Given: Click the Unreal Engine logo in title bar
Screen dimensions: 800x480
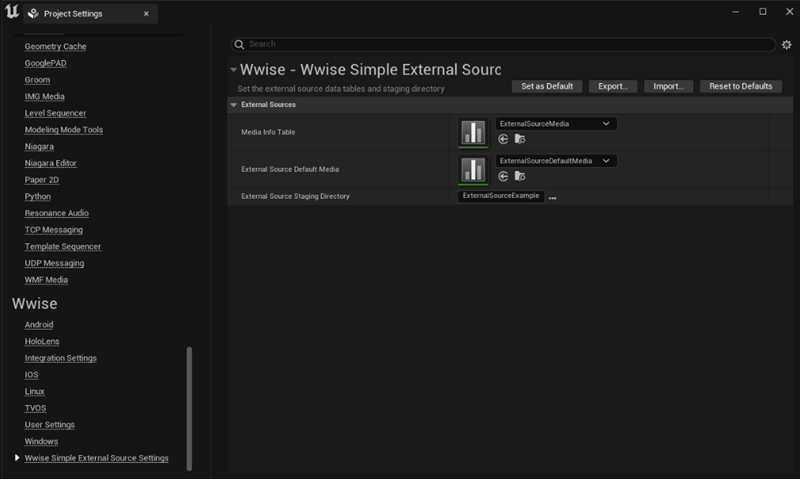Looking at the screenshot, I should click(x=13, y=13).
